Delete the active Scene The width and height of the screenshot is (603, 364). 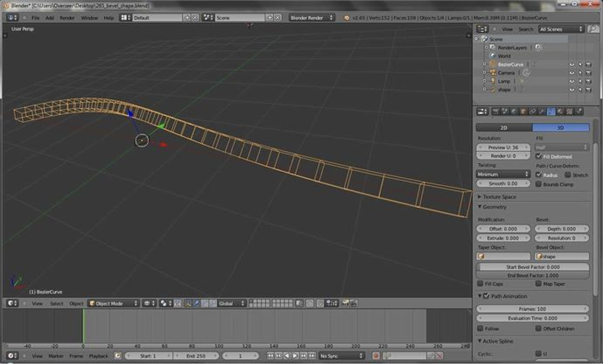click(277, 18)
